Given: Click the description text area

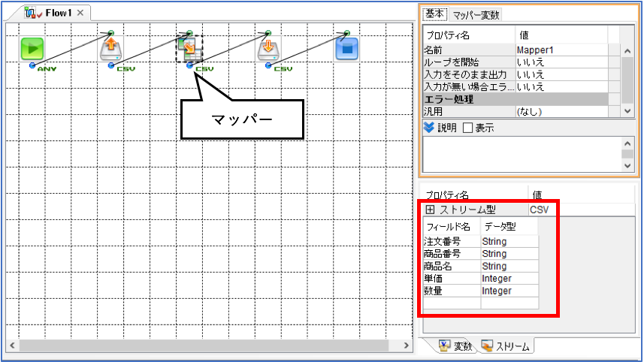Looking at the screenshot, I should [x=522, y=154].
